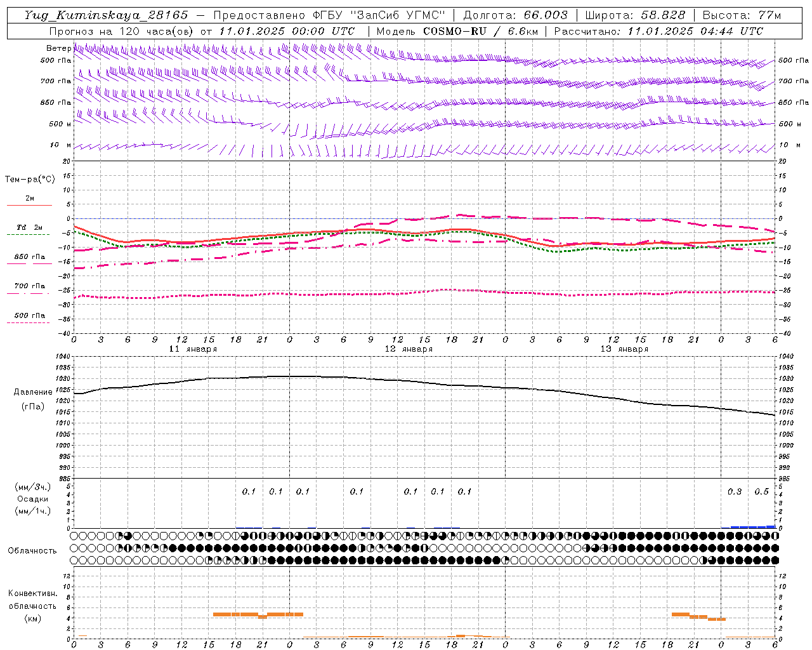This screenshot has width=812, height=650.
Task: Click the "0.5" precipitation amount value
Action: [x=761, y=492]
